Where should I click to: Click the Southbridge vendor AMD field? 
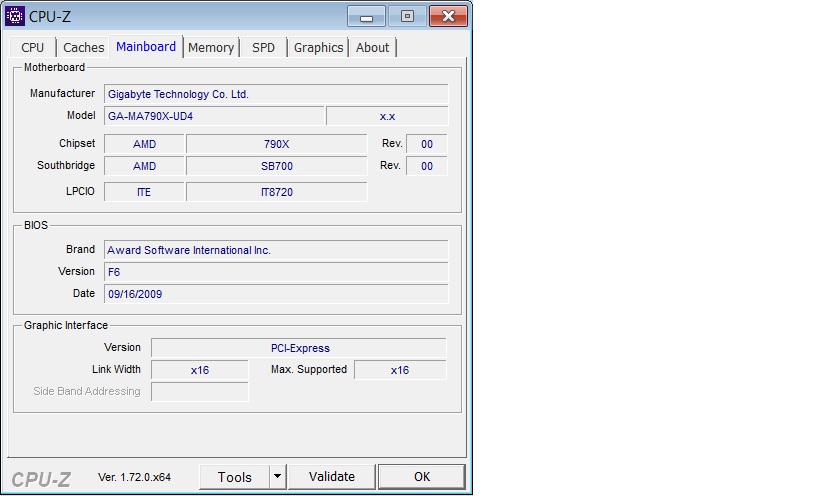pos(144,166)
